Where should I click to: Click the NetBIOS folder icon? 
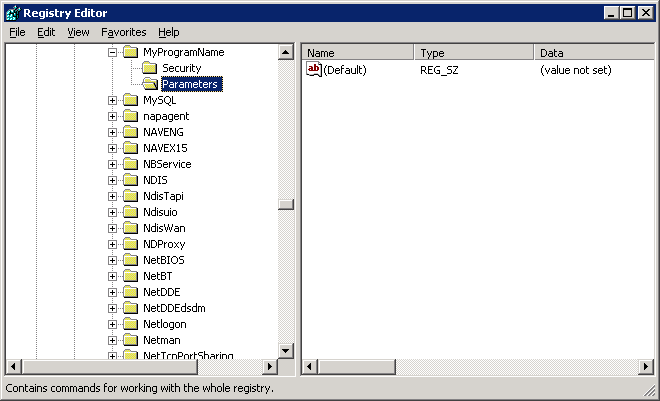131,260
